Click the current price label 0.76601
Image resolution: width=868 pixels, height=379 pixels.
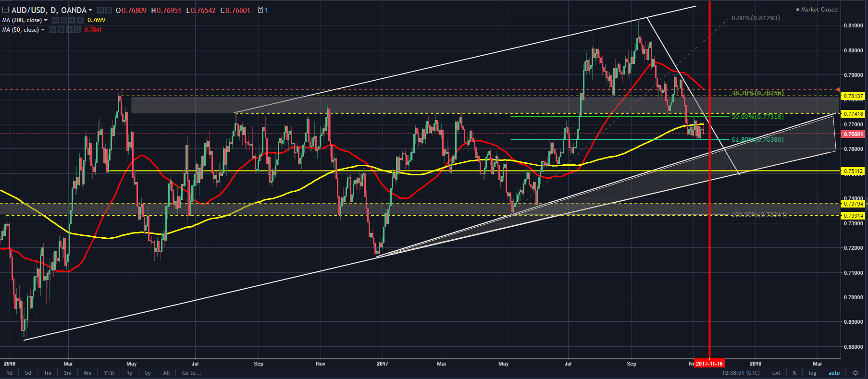(x=854, y=134)
